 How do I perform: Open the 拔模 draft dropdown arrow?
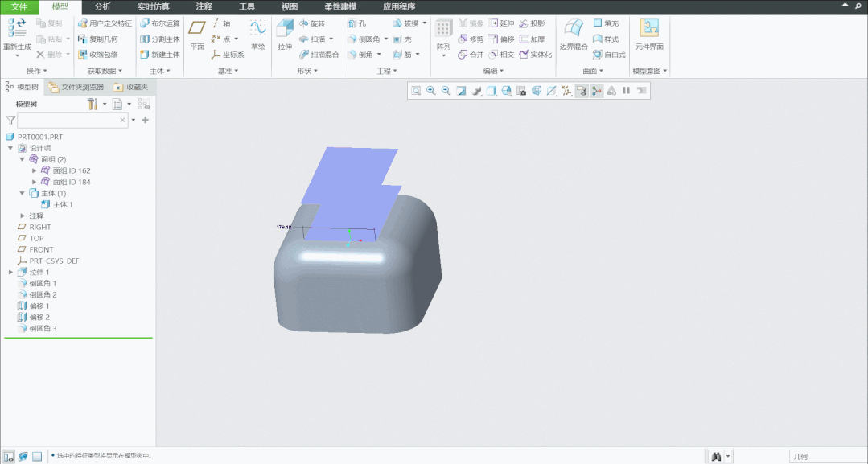point(425,23)
